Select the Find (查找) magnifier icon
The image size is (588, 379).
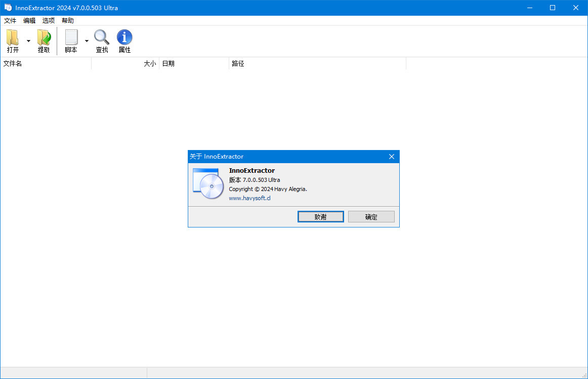(102, 38)
